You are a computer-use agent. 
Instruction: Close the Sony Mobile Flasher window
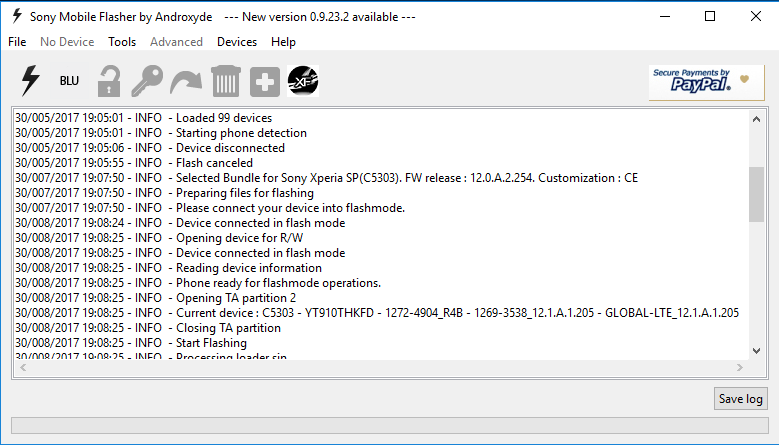pyautogui.click(x=756, y=16)
